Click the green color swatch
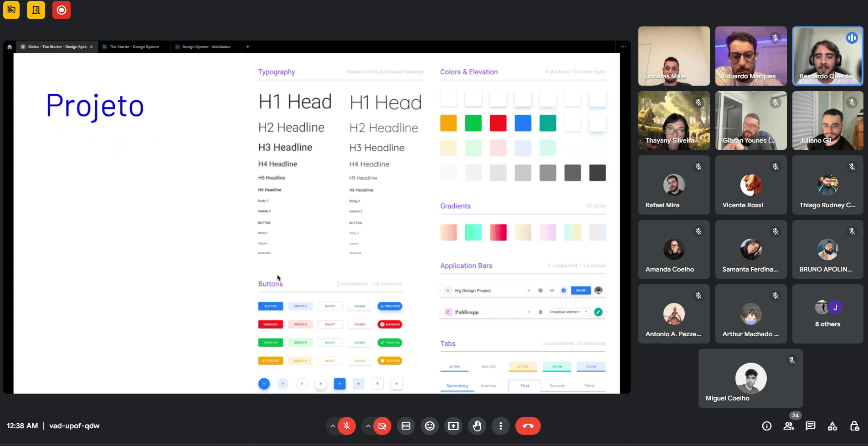Viewport: 868px width, 446px height. 473,123
